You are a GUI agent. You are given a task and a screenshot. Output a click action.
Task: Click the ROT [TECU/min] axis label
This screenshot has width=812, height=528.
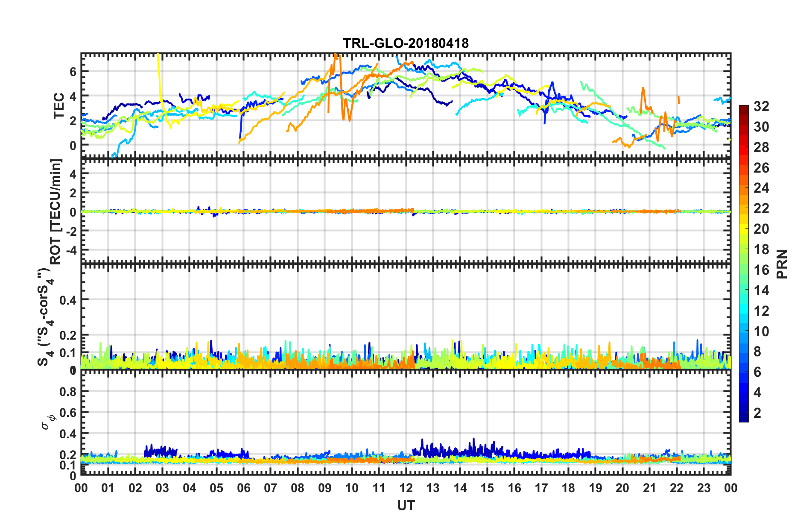tap(56, 212)
